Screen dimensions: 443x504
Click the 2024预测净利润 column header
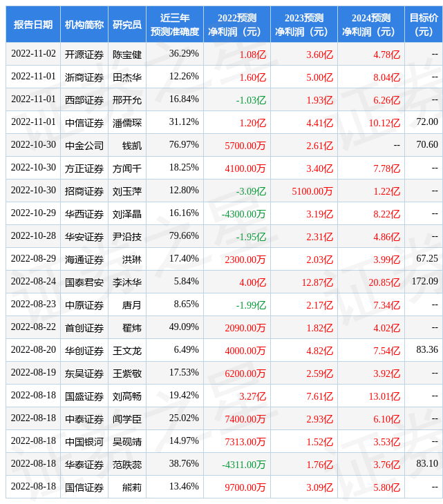pos(371,24)
